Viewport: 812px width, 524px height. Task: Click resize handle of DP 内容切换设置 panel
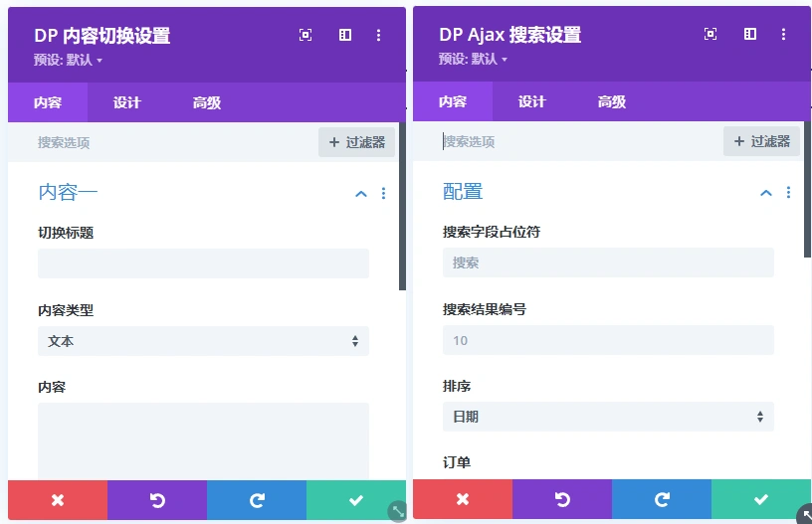(x=398, y=511)
